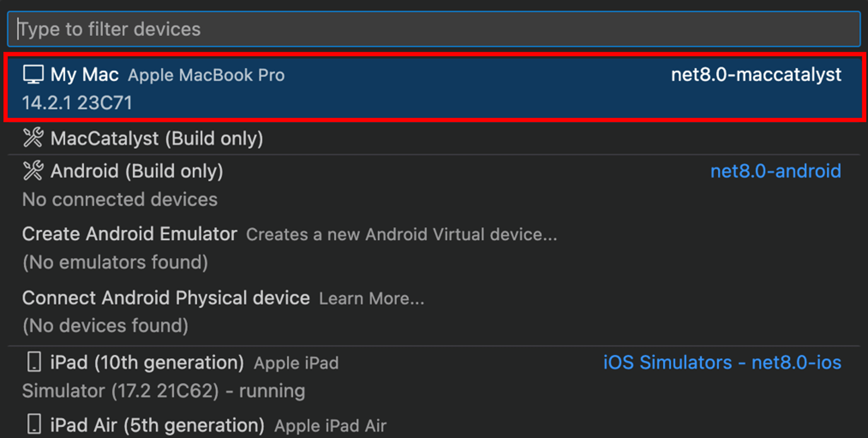Pick the Android (Build only) option
The width and height of the screenshot is (868, 438).
point(137,171)
